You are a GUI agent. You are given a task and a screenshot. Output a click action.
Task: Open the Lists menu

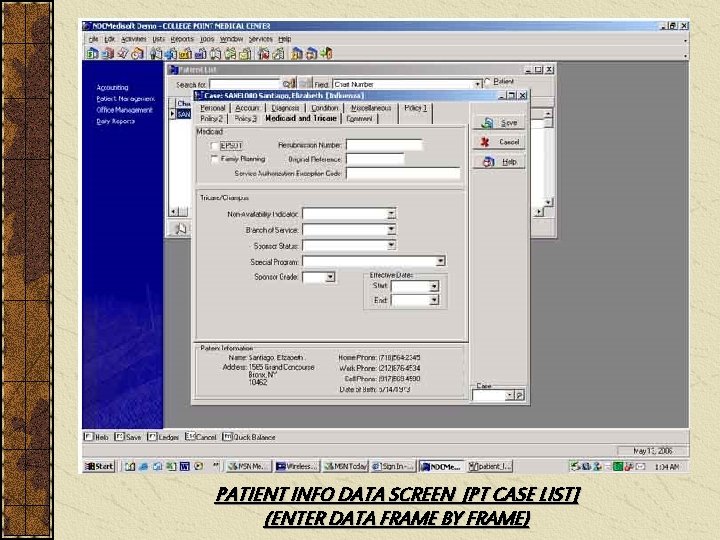click(158, 39)
